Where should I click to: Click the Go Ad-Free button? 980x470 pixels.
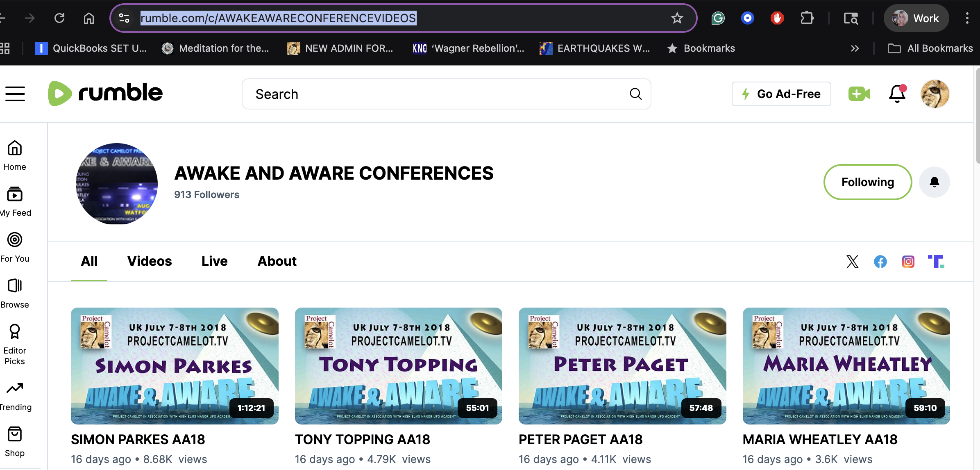pyautogui.click(x=781, y=94)
